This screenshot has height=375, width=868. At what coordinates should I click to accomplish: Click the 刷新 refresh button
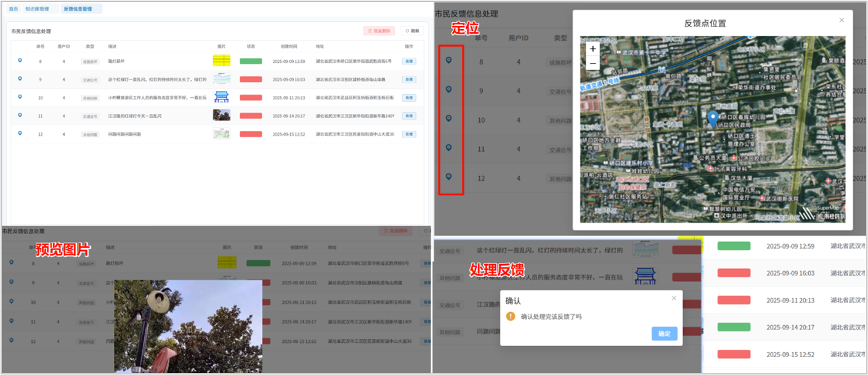412,31
